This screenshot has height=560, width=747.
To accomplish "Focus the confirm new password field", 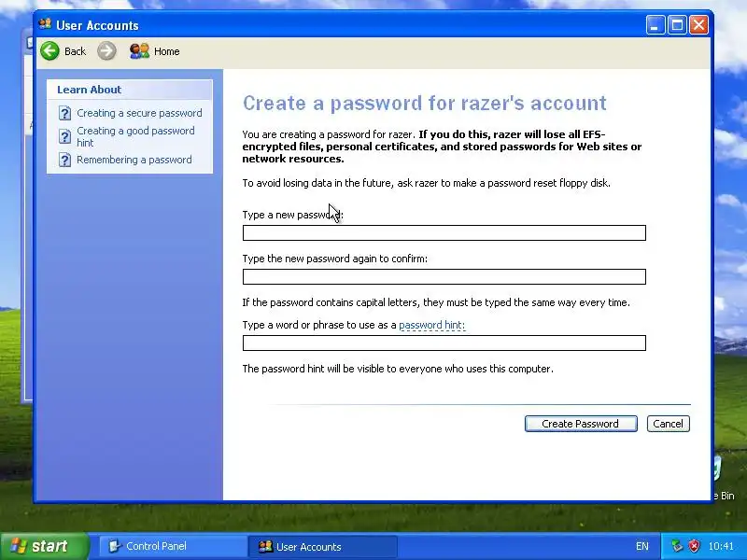I will click(x=444, y=276).
